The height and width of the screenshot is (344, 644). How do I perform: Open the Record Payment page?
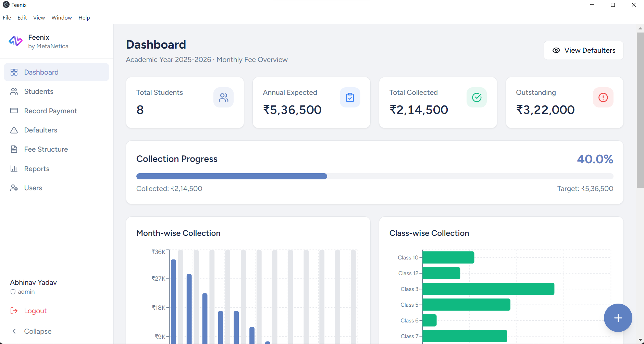tap(57, 111)
